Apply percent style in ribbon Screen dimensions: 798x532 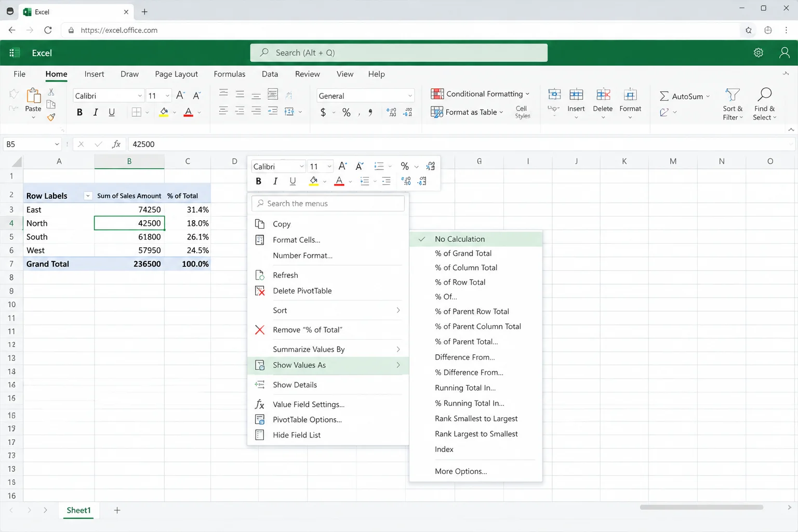tap(347, 112)
